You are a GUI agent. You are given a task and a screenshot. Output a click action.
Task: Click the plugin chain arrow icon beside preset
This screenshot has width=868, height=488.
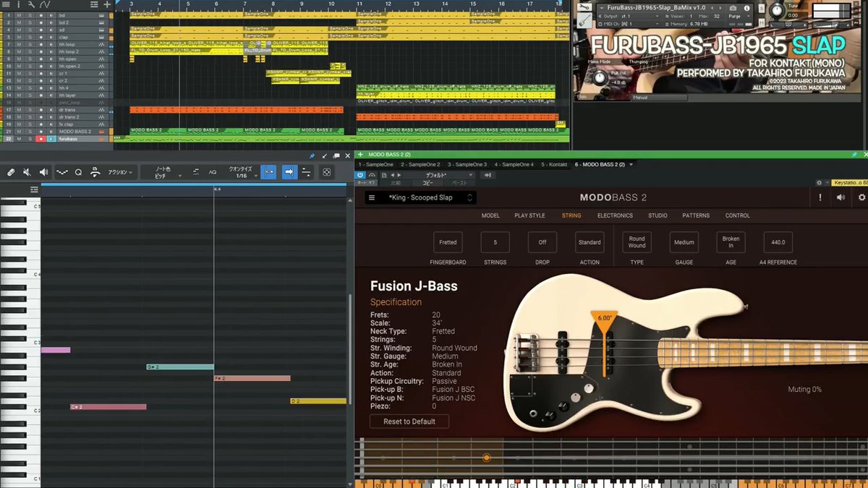tap(488, 175)
